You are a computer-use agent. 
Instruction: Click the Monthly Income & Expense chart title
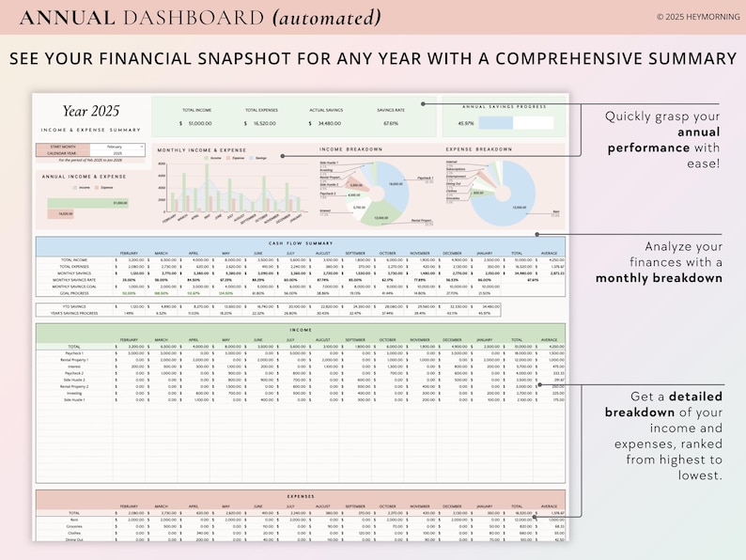(202, 150)
